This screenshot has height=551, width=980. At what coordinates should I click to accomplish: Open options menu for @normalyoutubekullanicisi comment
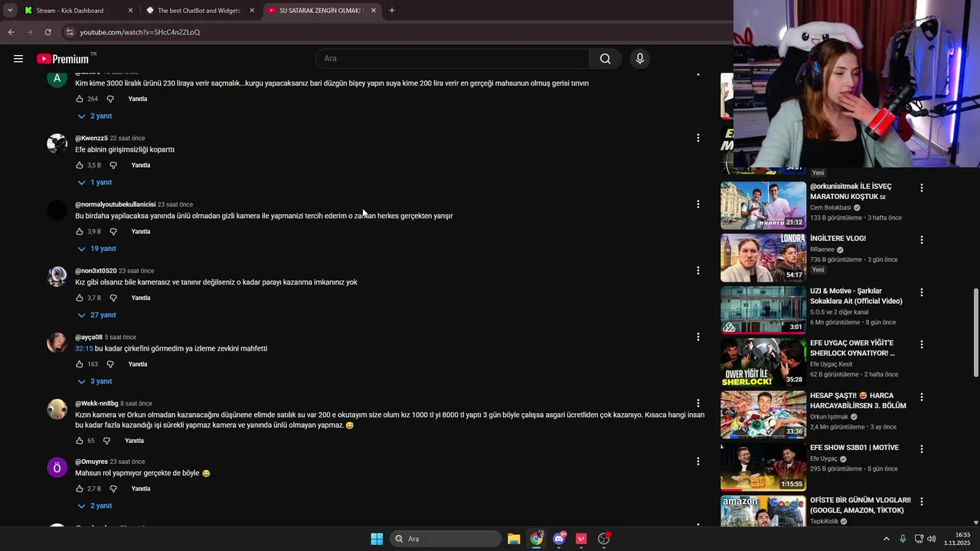click(697, 204)
